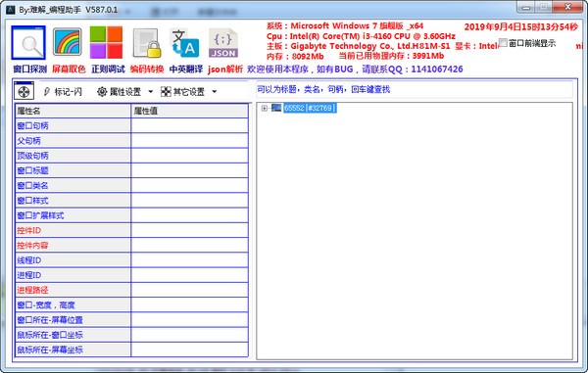The height and width of the screenshot is (373, 588).
Task: Open the 中英翻译 translation icon
Action: click(184, 43)
